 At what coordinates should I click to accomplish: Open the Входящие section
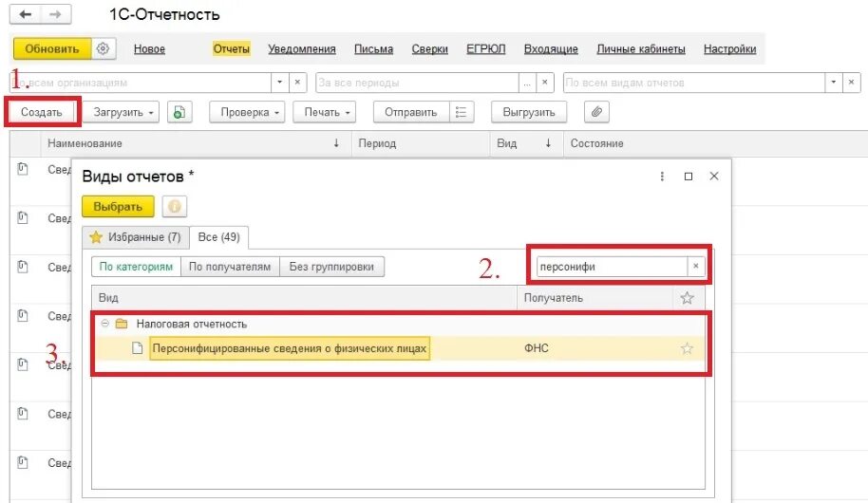coord(551,49)
